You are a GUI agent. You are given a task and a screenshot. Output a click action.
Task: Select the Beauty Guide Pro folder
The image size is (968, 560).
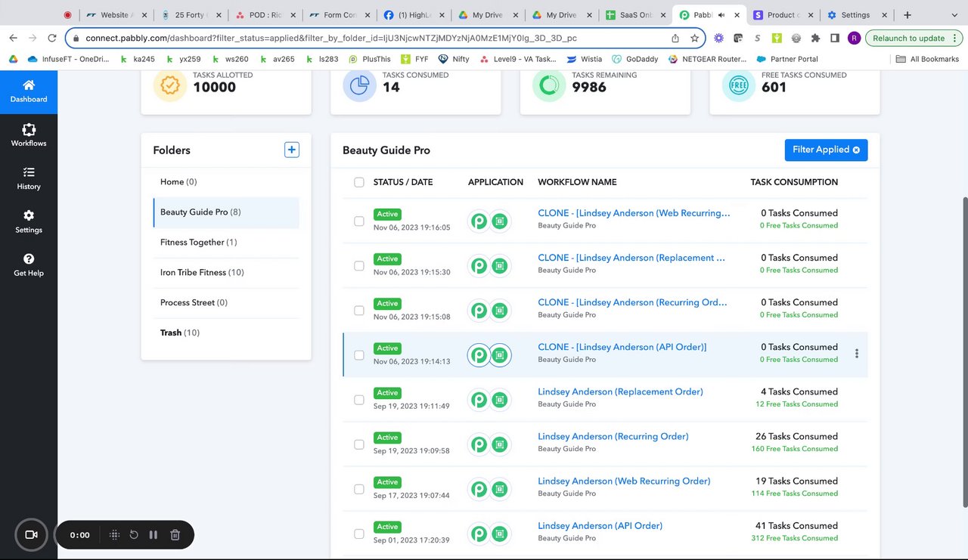pos(226,212)
